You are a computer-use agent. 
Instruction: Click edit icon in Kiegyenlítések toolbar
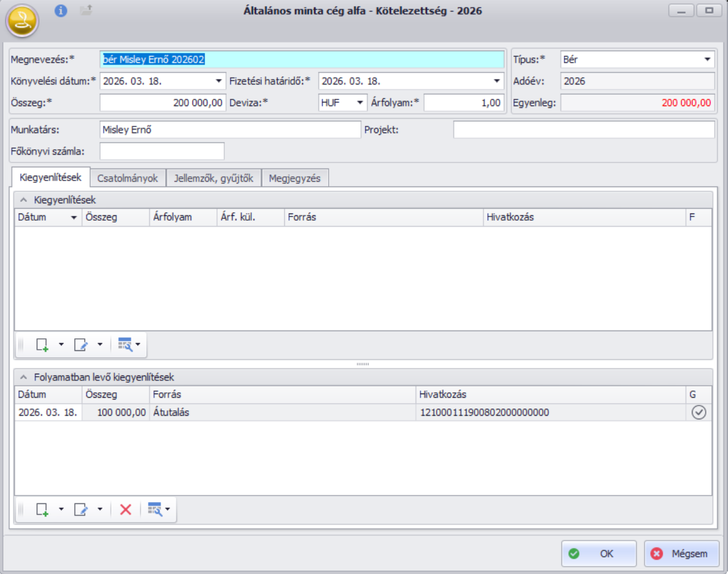coord(80,344)
